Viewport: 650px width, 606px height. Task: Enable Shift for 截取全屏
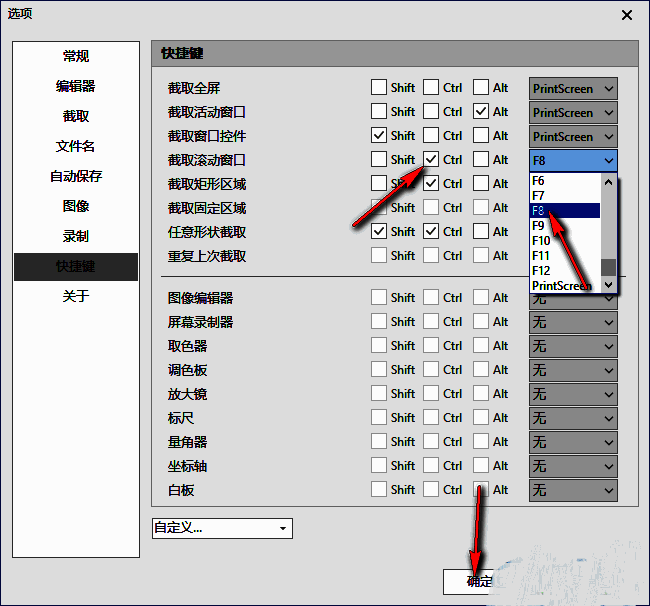coord(379,88)
